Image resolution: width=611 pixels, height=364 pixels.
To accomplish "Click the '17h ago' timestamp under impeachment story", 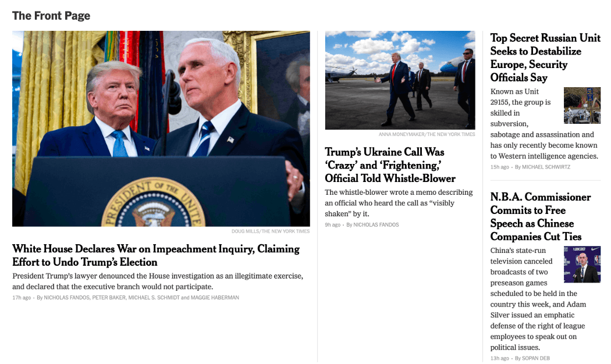I will (22, 298).
